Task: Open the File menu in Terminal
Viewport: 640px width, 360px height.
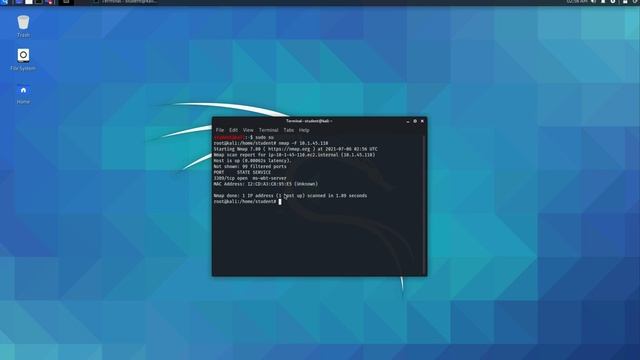Action: tap(220, 130)
